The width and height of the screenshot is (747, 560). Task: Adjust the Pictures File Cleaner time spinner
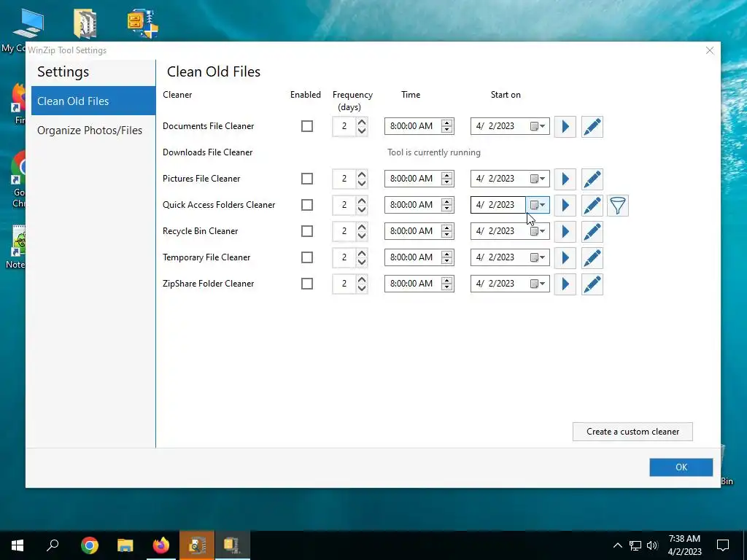(446, 179)
